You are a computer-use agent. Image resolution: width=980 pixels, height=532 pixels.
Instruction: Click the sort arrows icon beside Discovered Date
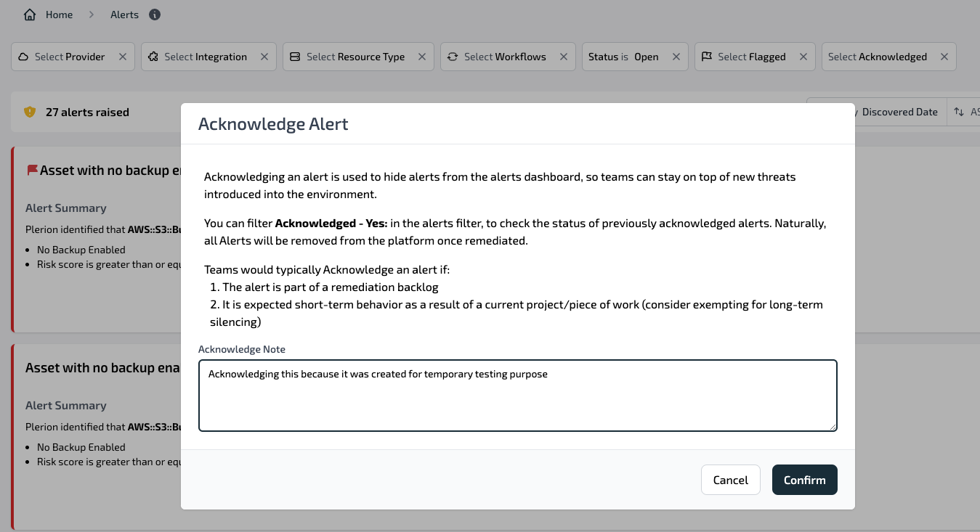tap(959, 112)
